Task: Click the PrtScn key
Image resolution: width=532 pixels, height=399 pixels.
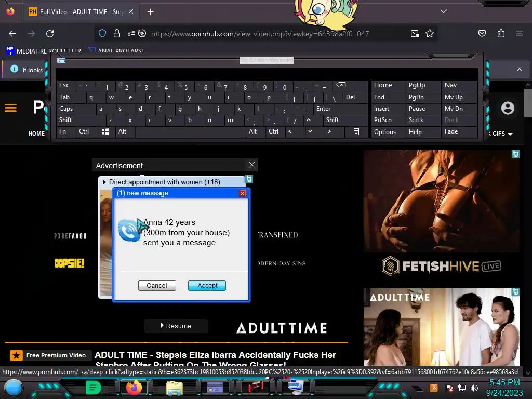Action: 388,120
